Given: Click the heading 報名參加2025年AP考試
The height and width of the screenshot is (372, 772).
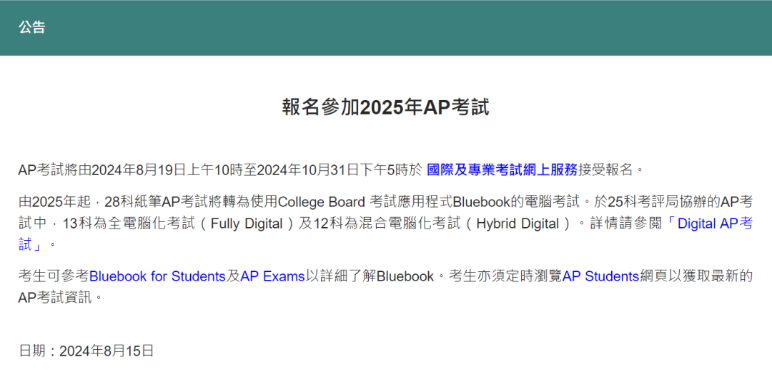Looking at the screenshot, I should tap(386, 107).
